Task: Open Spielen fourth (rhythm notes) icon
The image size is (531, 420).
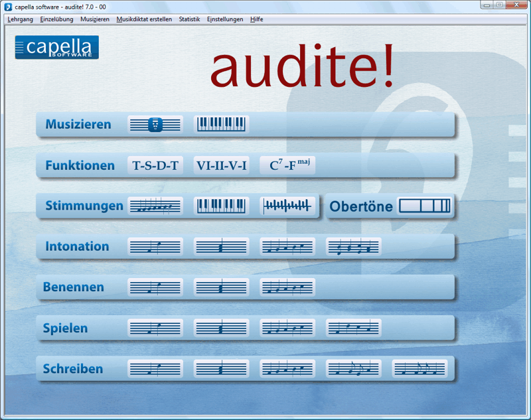Action: tap(354, 328)
